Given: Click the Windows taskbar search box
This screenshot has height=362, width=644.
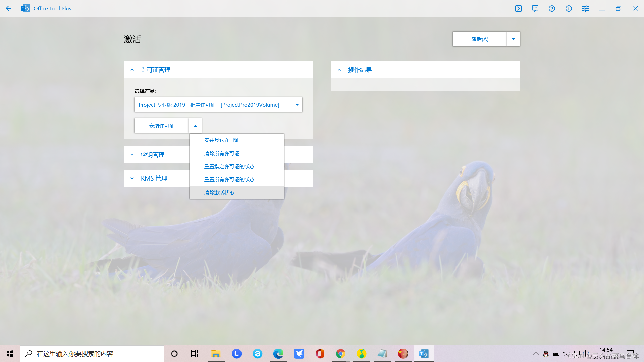Looking at the screenshot, I should pos(92,354).
